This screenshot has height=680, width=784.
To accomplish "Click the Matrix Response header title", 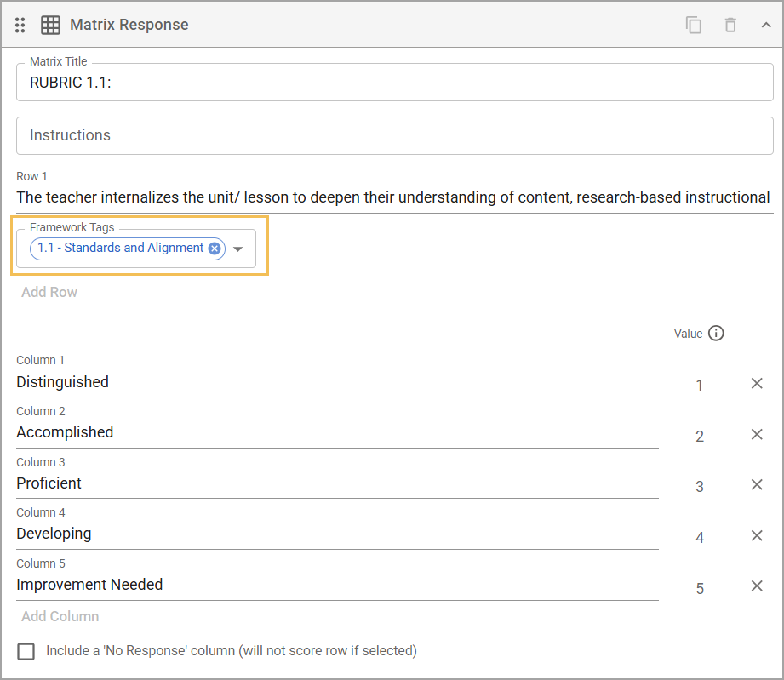I will click(x=129, y=25).
